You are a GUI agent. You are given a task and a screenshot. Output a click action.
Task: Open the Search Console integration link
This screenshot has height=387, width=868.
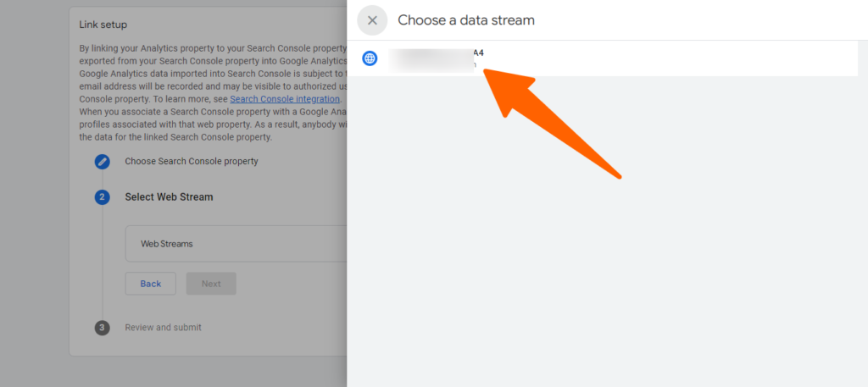pos(285,99)
